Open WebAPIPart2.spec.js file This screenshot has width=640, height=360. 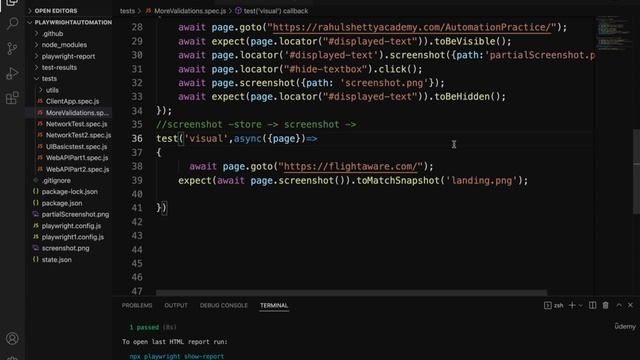click(77, 169)
